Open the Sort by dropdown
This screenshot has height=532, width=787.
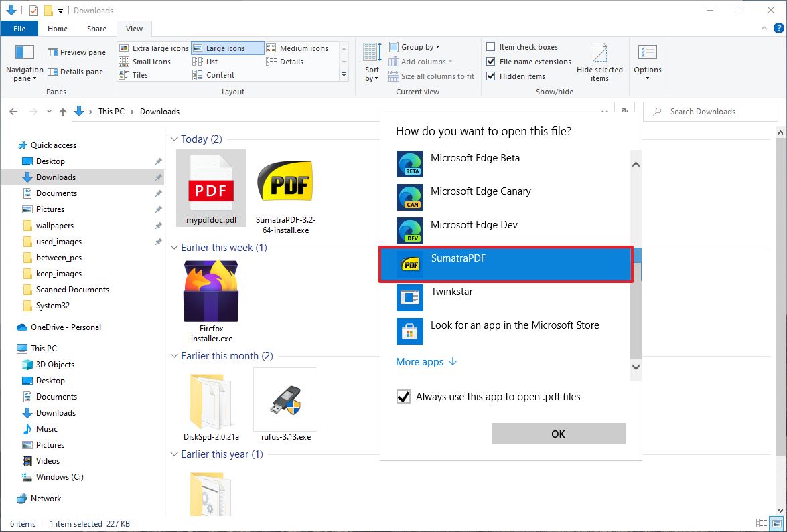(x=372, y=63)
